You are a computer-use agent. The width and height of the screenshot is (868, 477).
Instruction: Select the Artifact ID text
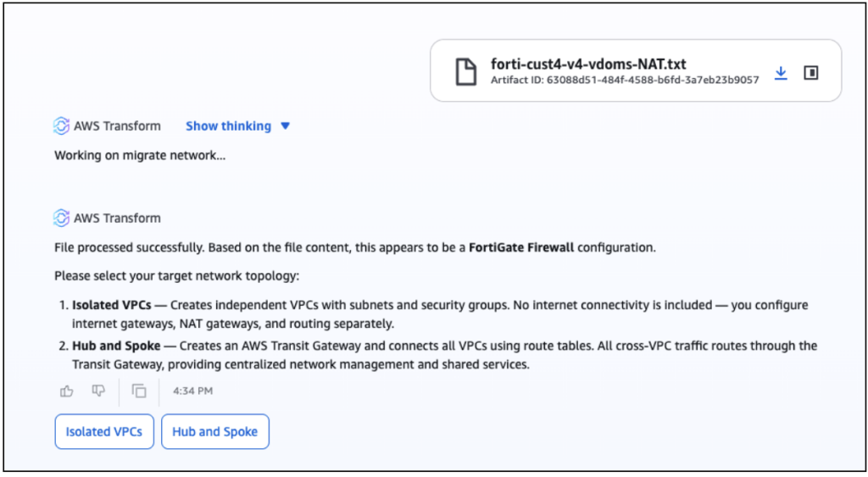pyautogui.click(x=625, y=80)
